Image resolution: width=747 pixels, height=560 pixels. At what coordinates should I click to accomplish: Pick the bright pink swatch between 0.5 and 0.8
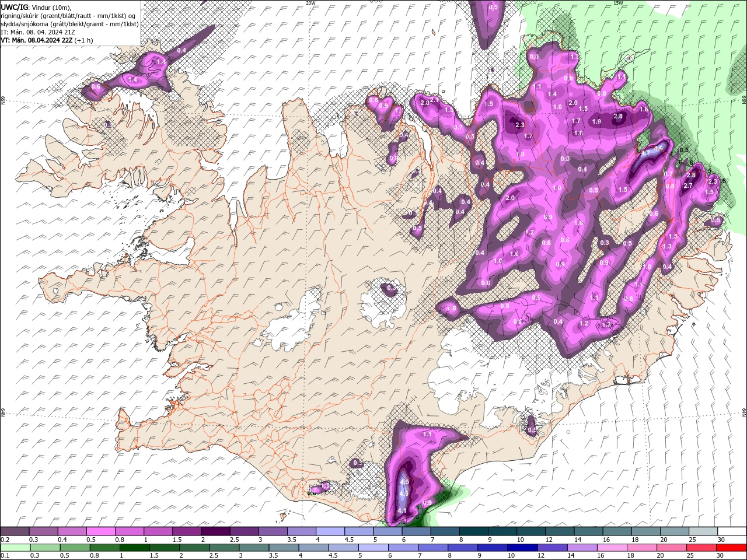click(100, 531)
